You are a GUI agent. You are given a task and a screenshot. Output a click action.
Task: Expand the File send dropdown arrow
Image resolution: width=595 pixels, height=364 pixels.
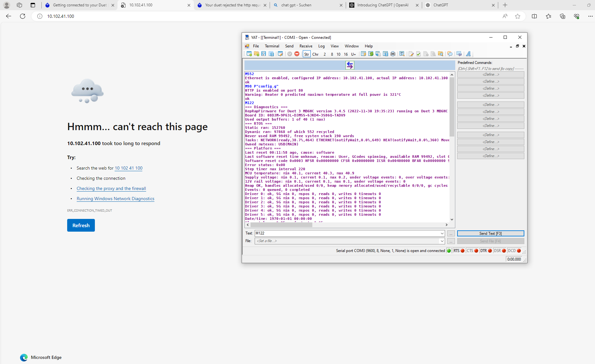[442, 241]
